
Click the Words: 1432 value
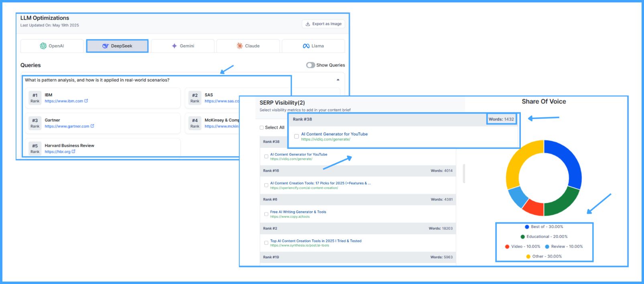[501, 119]
